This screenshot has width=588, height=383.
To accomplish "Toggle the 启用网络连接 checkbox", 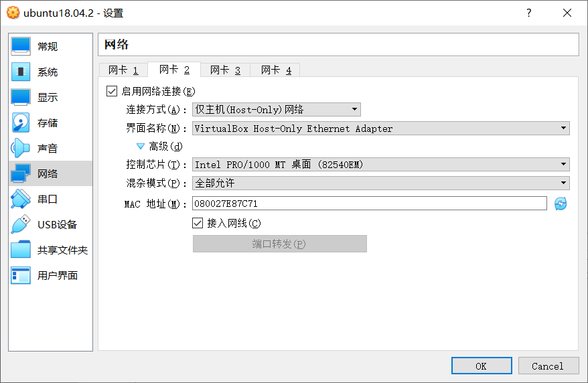I will click(x=112, y=91).
